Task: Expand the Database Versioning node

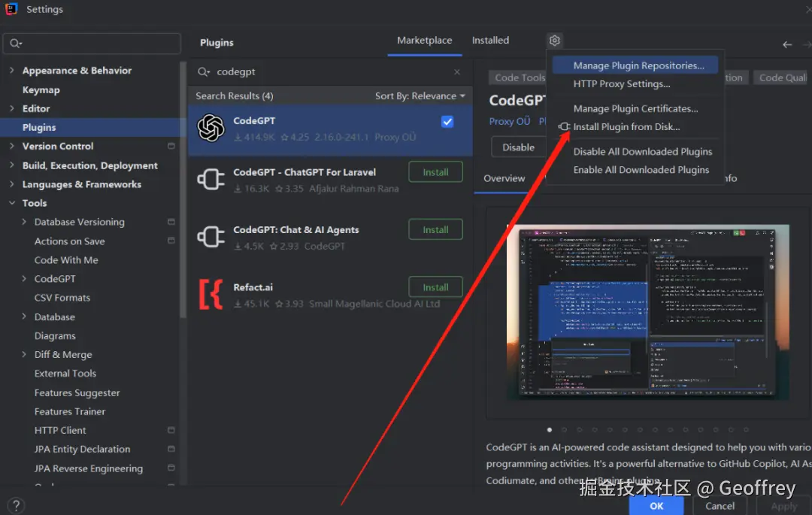Action: coord(24,222)
